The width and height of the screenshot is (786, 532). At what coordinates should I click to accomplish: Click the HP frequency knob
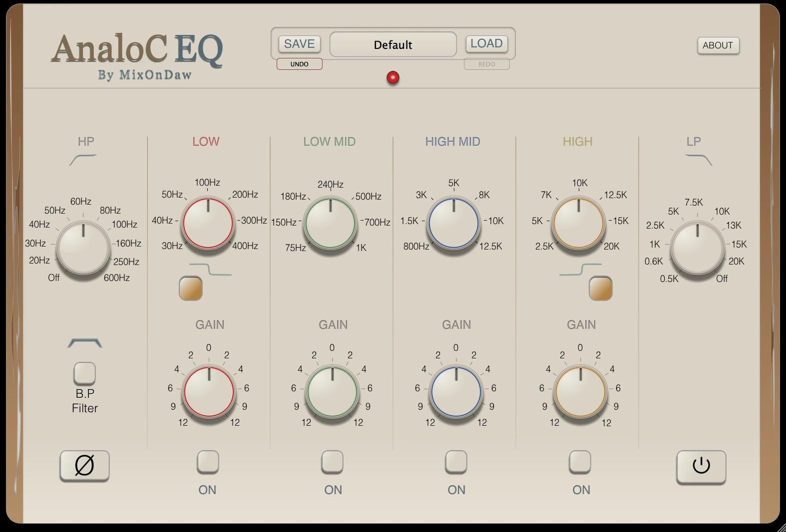(83, 248)
